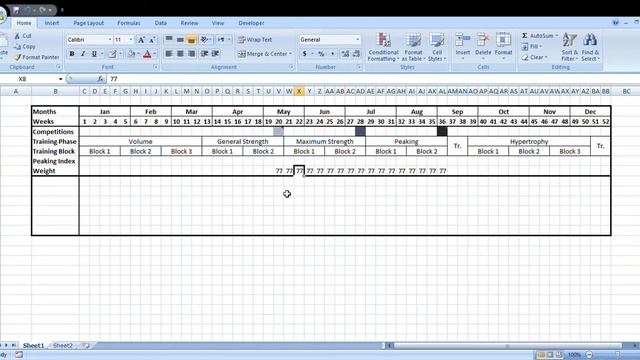Activate the Format Painter
The height and width of the screenshot is (360, 640).
coord(37,57)
